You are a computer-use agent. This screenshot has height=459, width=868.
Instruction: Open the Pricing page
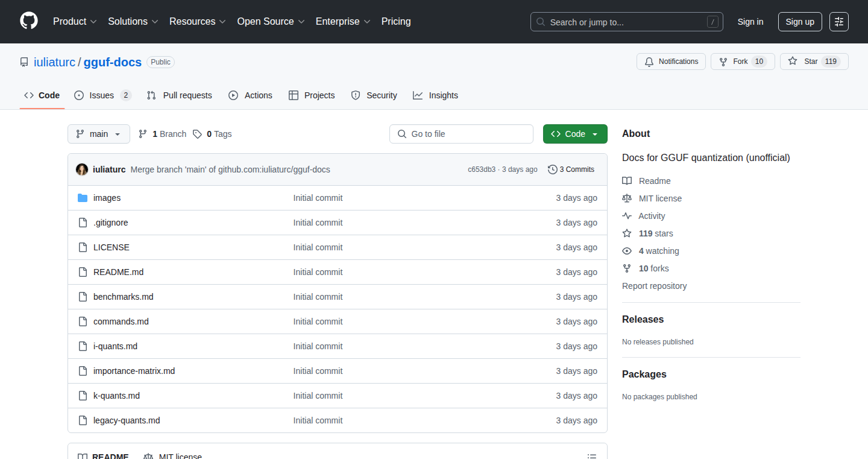[396, 22]
